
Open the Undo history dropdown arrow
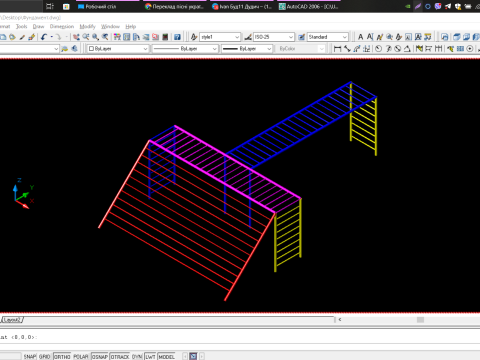point(51,37)
